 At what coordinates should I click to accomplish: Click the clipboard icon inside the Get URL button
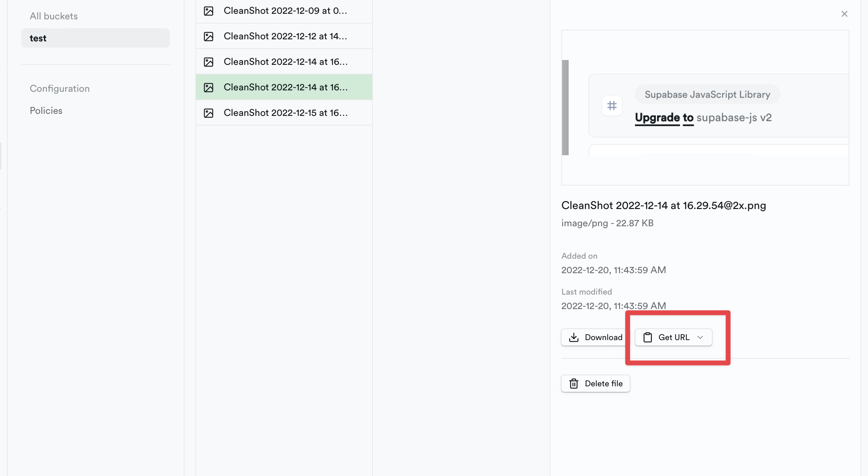(648, 337)
